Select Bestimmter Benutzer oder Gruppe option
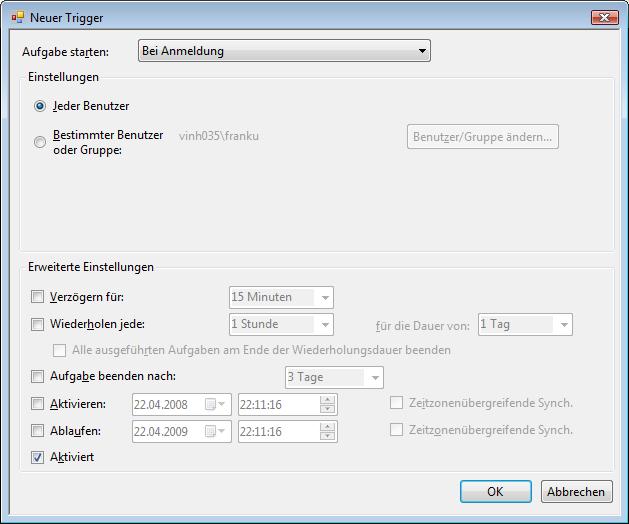The width and height of the screenshot is (629, 524). [40, 142]
